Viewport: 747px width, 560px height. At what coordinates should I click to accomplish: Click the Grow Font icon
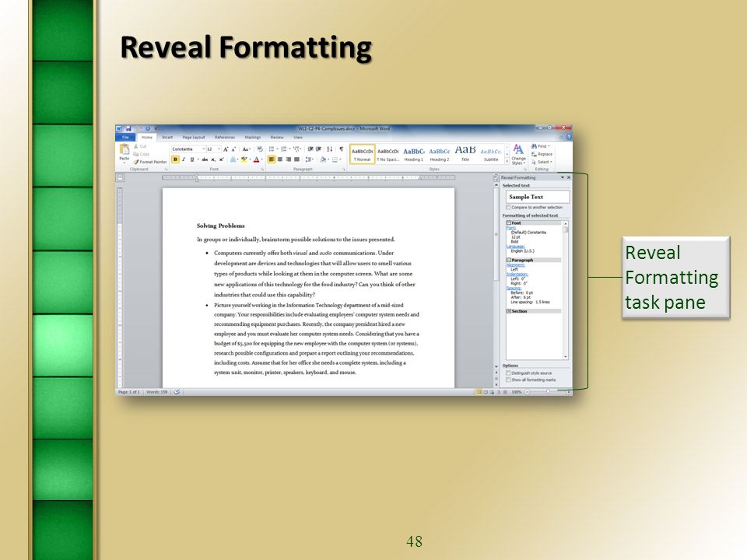tap(226, 149)
